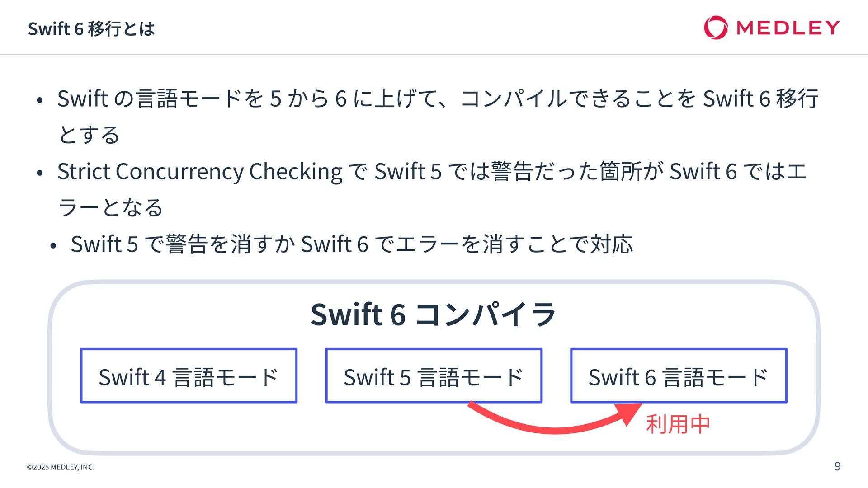Viewport: 868px width, 488px height.
Task: Click the MEDLEY circular logo icon
Action: click(x=716, y=28)
